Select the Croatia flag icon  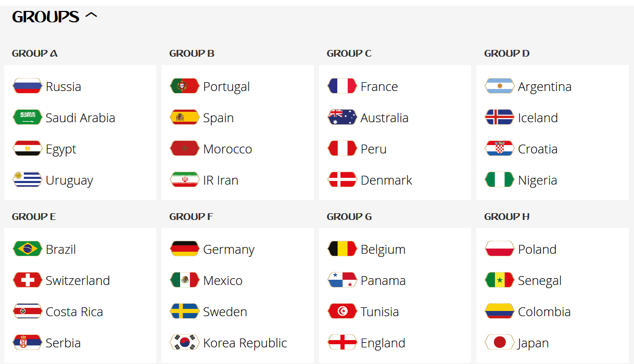point(500,149)
